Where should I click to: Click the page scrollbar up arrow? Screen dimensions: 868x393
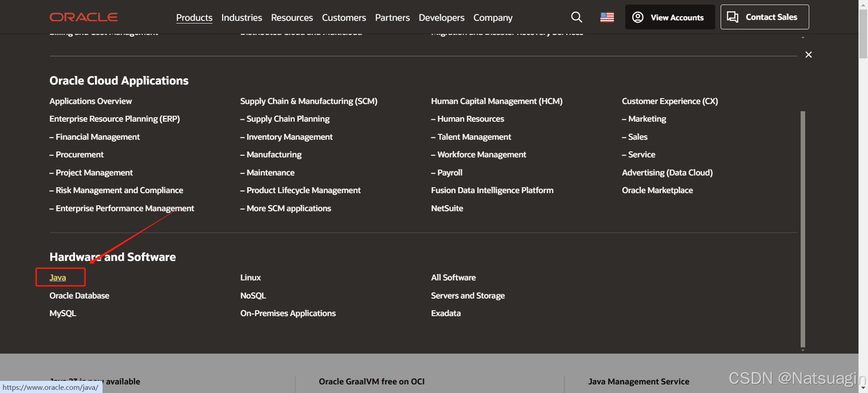point(863,4)
